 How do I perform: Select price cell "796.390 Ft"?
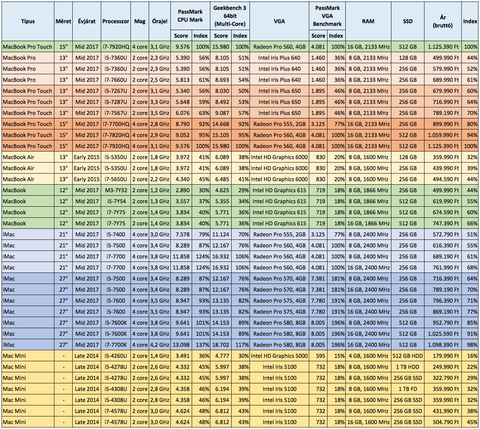443,301
